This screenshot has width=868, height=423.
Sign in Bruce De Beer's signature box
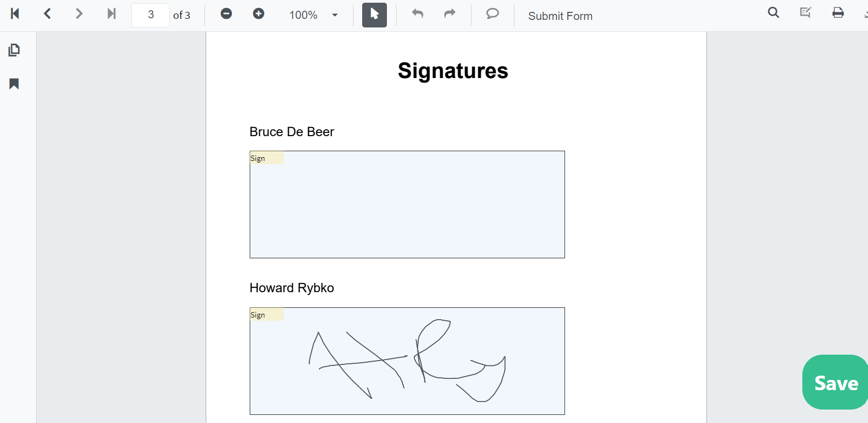407,205
